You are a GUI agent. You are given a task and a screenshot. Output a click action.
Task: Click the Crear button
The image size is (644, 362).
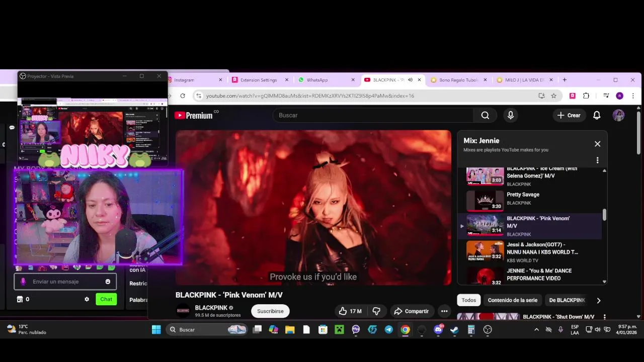(569, 115)
